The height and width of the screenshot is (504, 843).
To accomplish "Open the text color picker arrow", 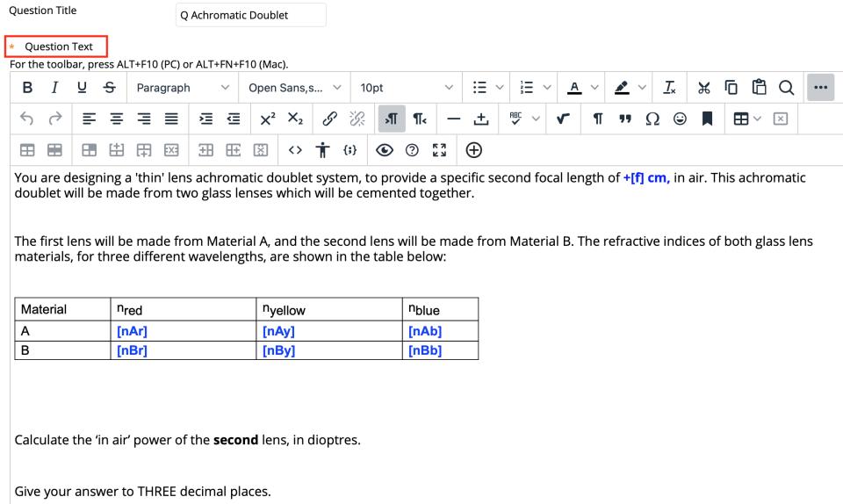I will tap(594, 88).
